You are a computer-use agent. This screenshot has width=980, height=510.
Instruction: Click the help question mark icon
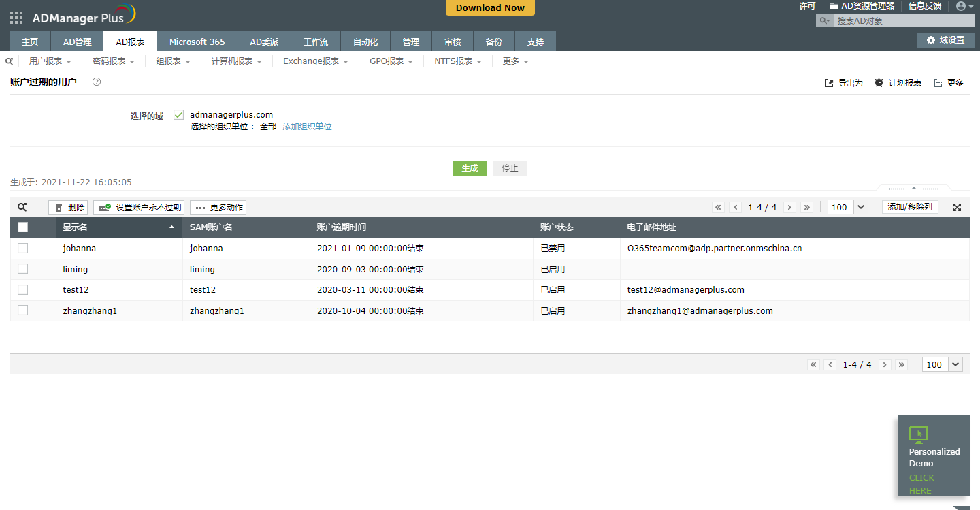pyautogui.click(x=97, y=82)
